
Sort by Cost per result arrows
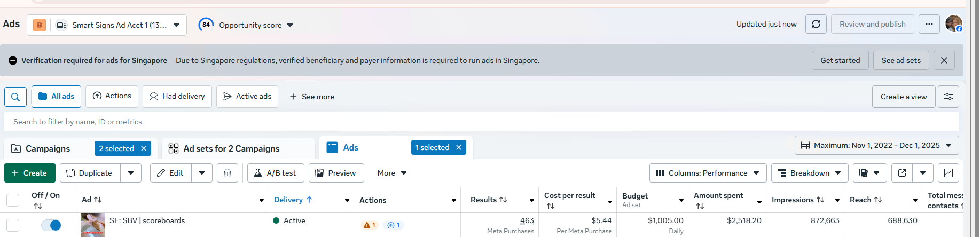pos(551,206)
